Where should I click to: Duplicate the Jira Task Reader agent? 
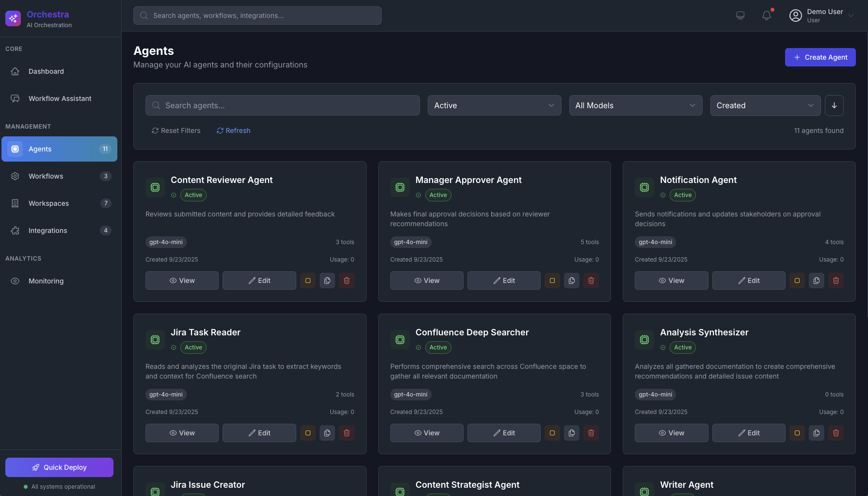point(327,433)
